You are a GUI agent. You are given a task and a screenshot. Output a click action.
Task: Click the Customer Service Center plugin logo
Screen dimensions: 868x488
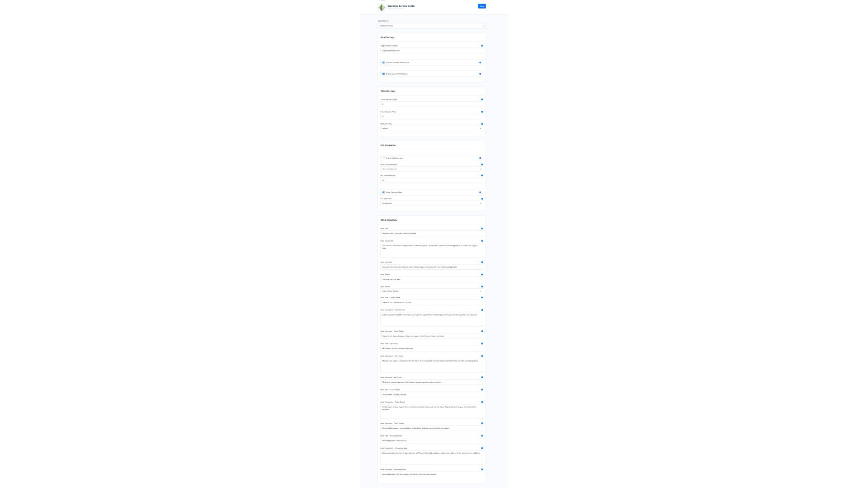382,8
